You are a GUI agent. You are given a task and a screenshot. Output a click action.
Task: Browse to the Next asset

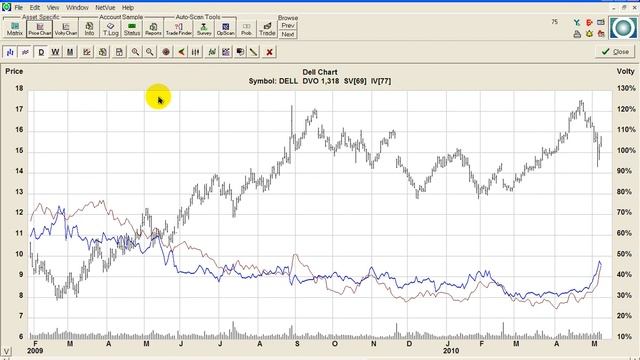click(288, 34)
